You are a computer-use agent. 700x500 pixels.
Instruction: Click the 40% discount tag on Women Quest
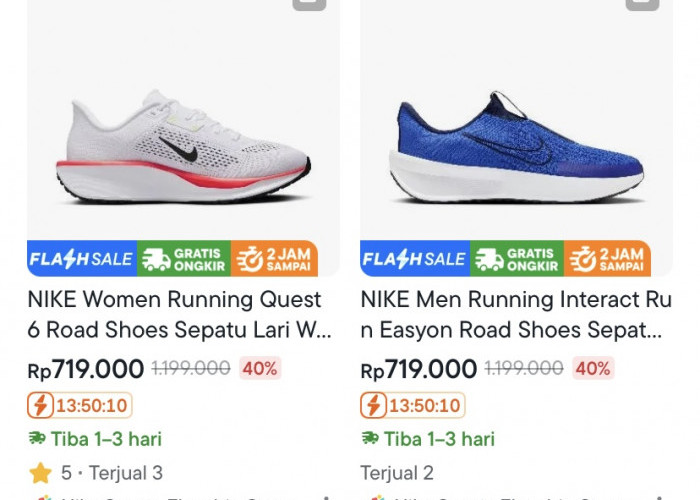260,368
